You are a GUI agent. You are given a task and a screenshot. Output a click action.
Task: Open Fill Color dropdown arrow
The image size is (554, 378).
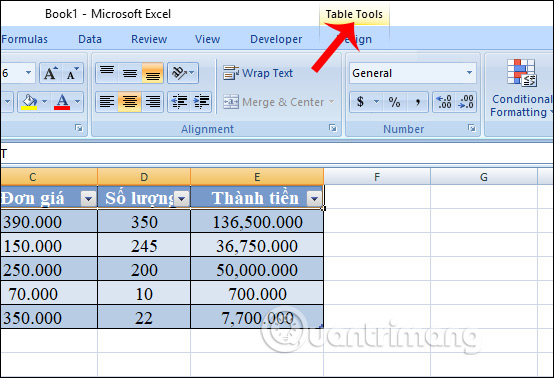[45, 102]
